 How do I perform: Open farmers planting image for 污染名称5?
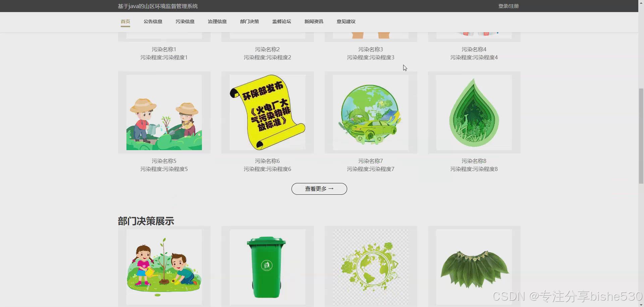tap(164, 112)
